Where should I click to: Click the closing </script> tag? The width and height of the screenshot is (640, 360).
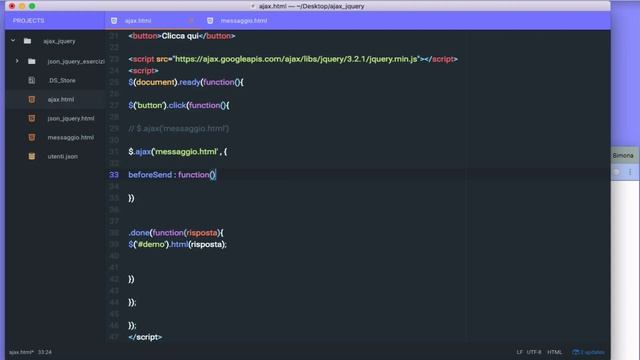click(x=145, y=337)
